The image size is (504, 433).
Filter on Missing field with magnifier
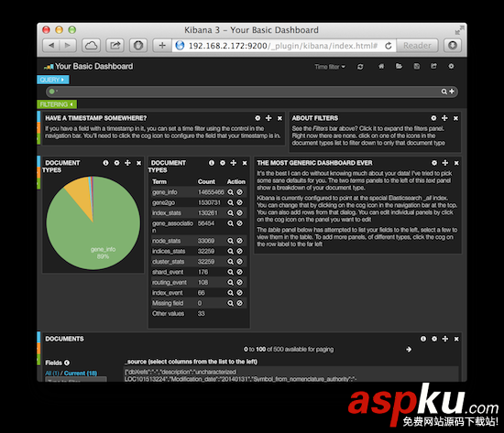230,303
